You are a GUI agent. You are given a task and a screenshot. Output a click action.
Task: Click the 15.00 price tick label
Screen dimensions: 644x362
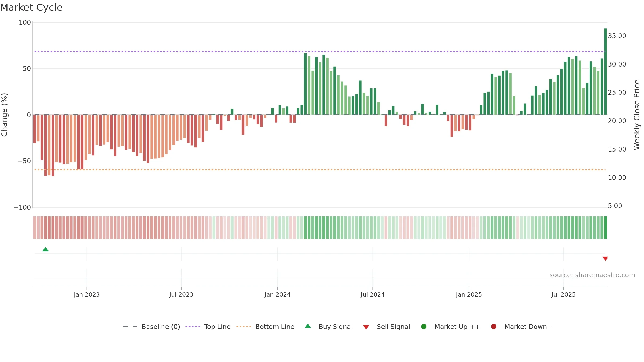(617, 149)
